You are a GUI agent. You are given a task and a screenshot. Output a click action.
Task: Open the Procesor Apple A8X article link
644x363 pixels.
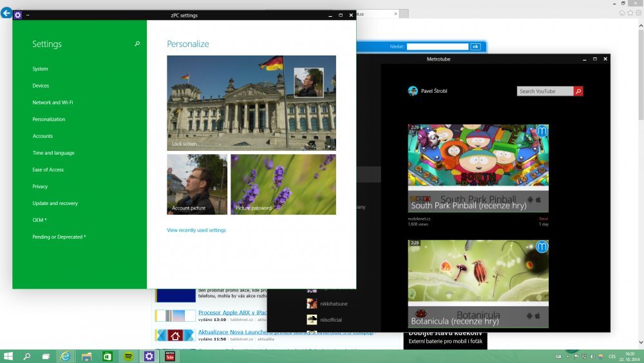[232, 313]
